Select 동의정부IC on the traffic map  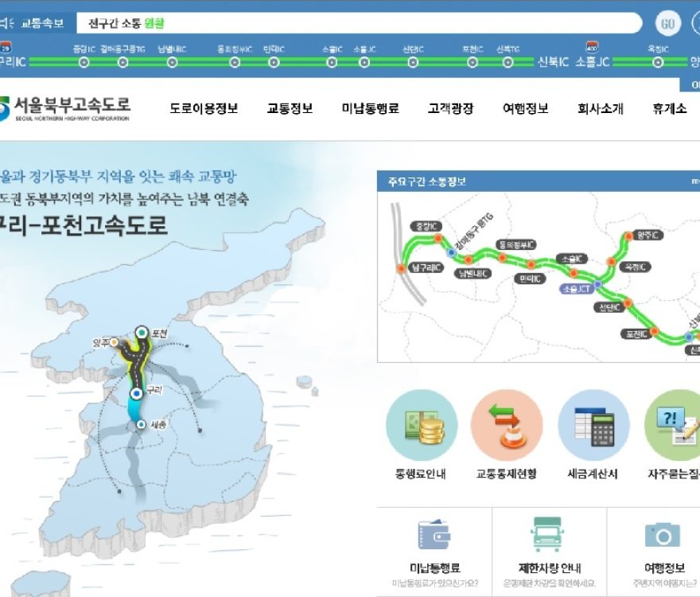pos(516,245)
